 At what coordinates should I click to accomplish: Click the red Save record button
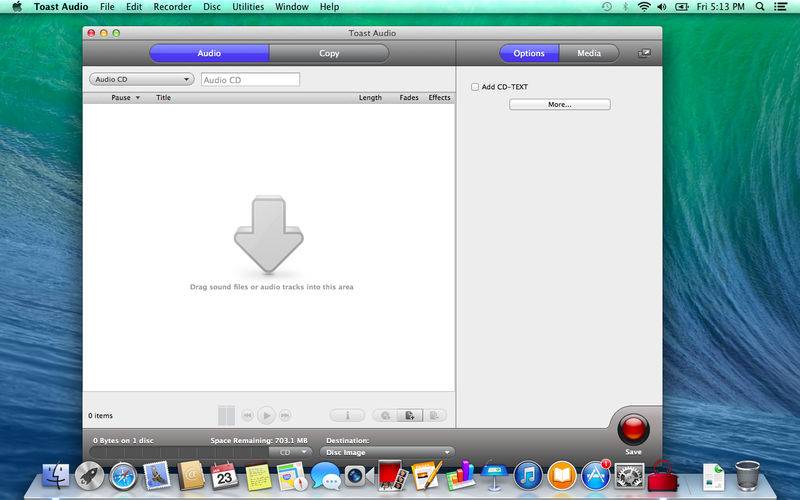[x=633, y=429]
